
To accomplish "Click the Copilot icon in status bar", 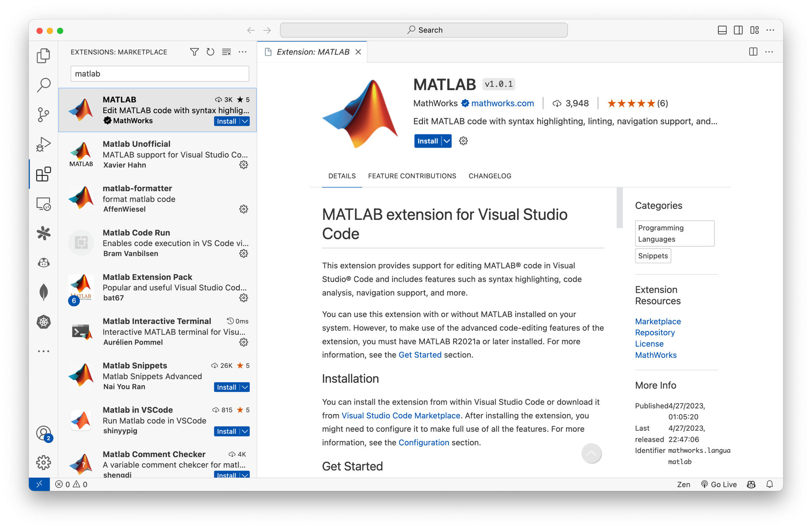I will click(752, 484).
